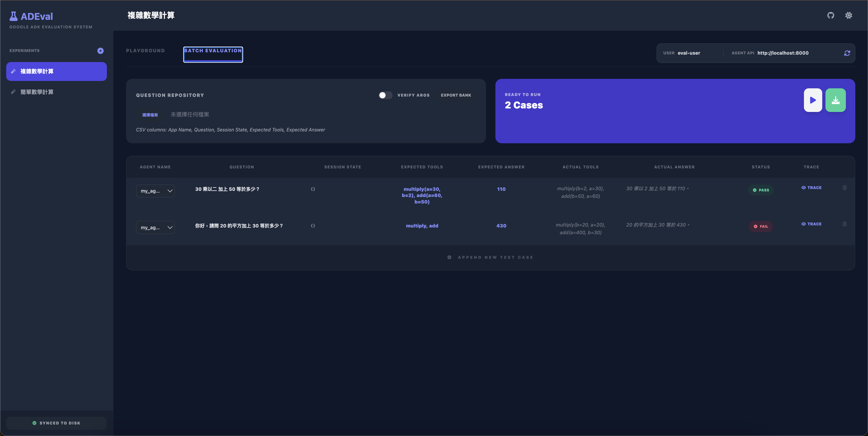Run the batch evaluation play button

(x=813, y=100)
